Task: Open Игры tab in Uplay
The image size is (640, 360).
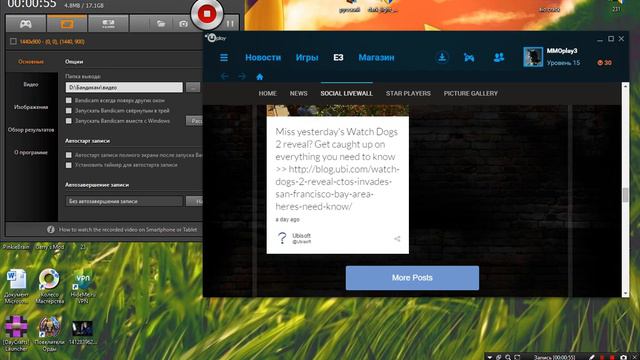Action: [x=307, y=58]
